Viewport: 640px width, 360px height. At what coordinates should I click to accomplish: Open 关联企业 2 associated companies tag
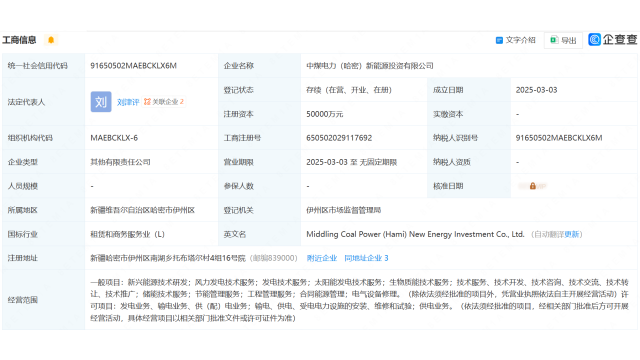[164, 102]
